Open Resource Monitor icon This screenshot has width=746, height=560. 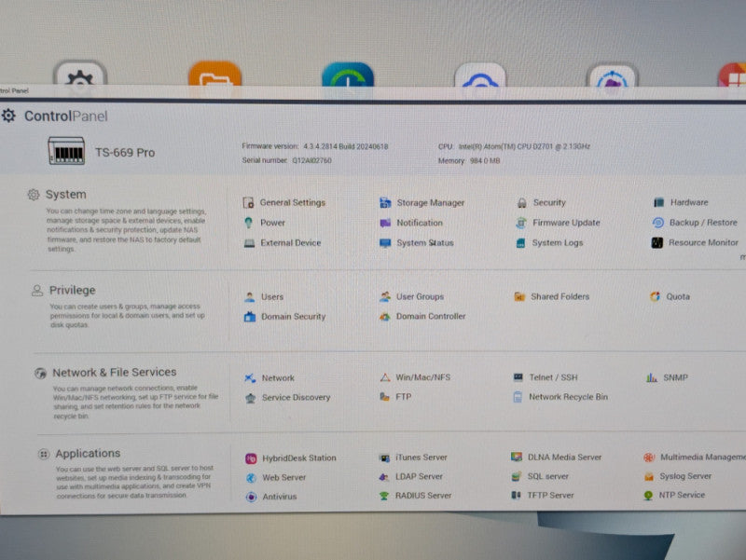[657, 243]
